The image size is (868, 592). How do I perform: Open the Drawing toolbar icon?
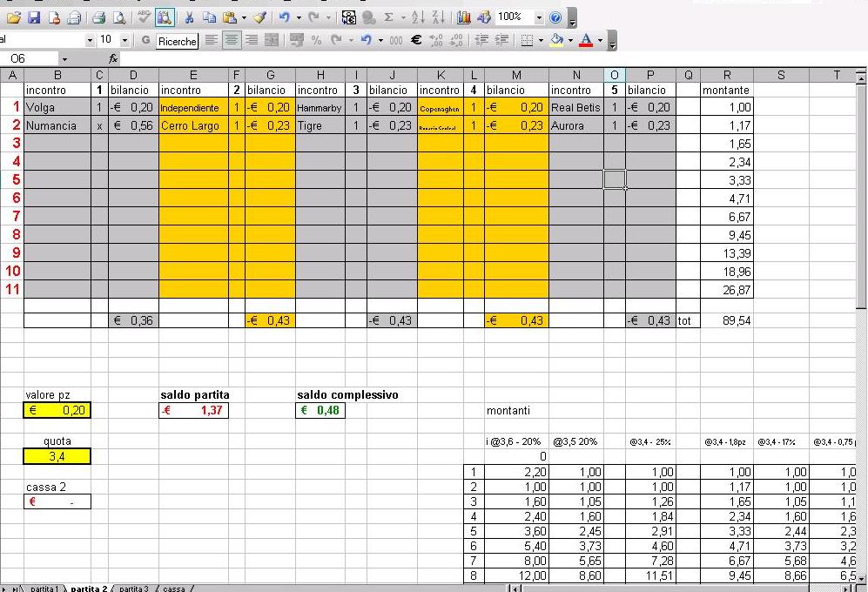pyautogui.click(x=484, y=17)
